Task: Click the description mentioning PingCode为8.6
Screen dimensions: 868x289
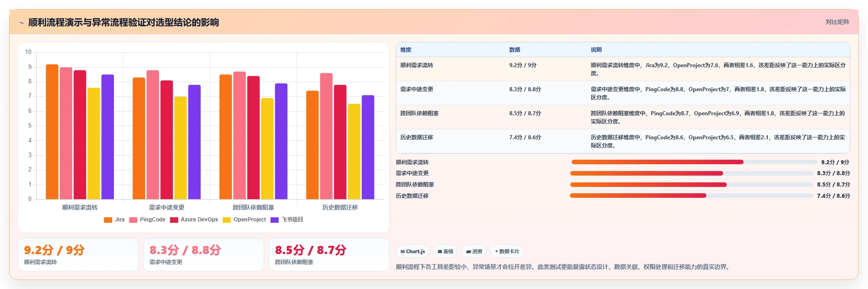Action: (x=718, y=142)
